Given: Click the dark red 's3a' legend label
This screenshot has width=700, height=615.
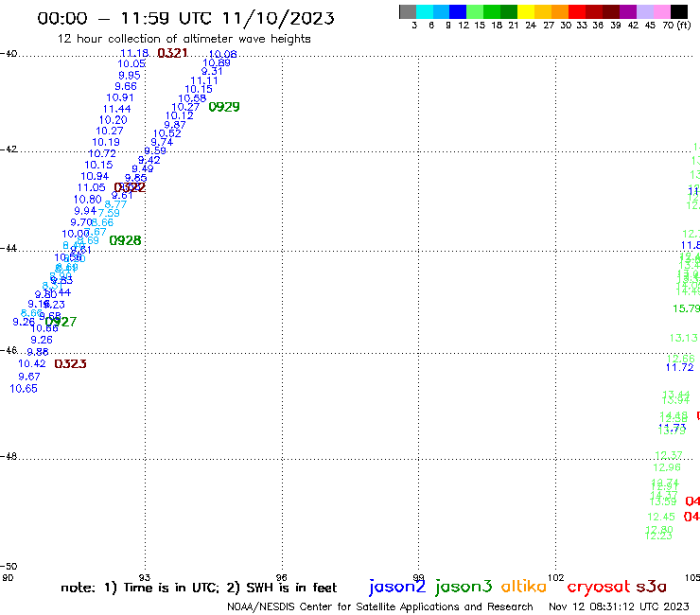Looking at the screenshot, I should (x=651, y=587).
